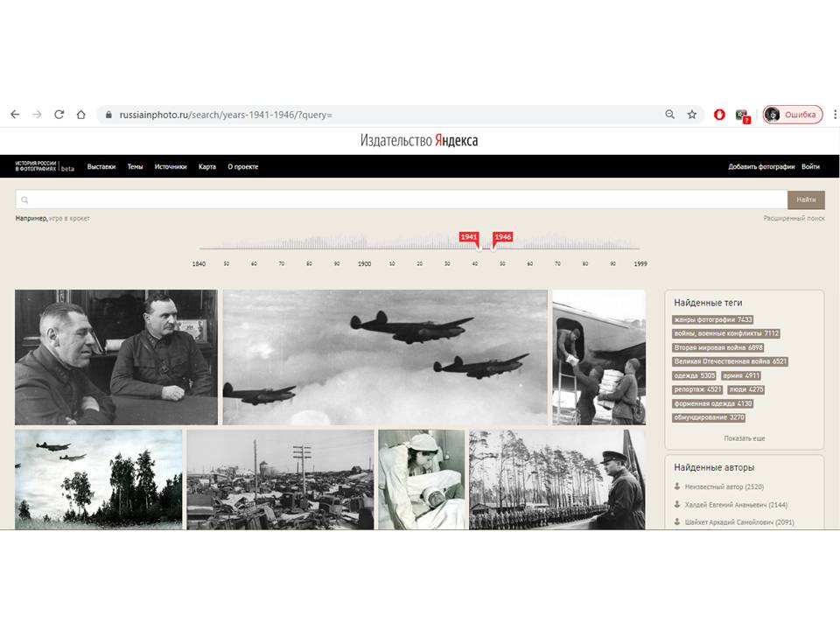Open wide photo of bombers above clouds

[x=385, y=357]
